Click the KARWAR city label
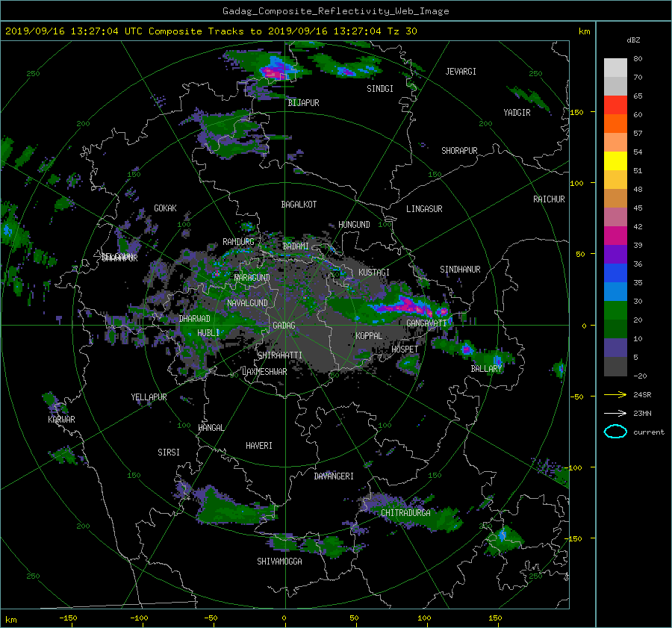The height and width of the screenshot is (628, 672). (x=61, y=420)
